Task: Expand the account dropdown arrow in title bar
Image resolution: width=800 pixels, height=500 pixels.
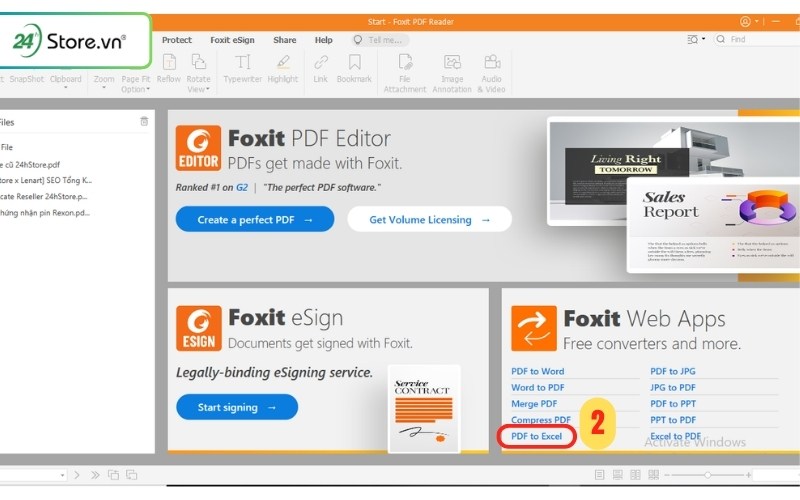Action: pyautogui.click(x=757, y=21)
